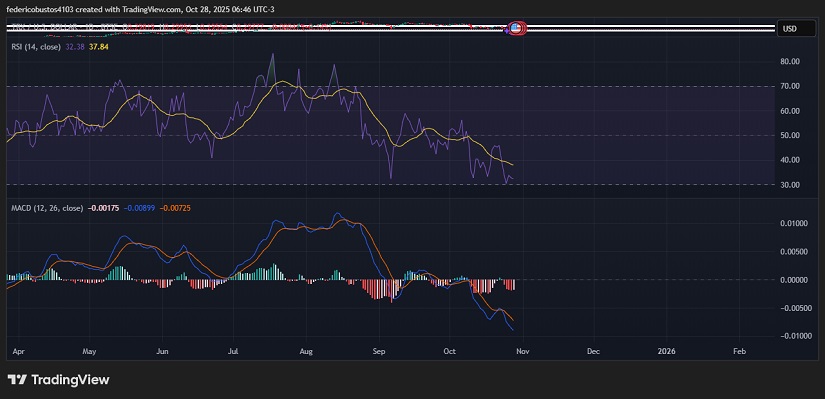Click the 40.00 RSI scale label
The height and width of the screenshot is (399, 825).
point(790,160)
